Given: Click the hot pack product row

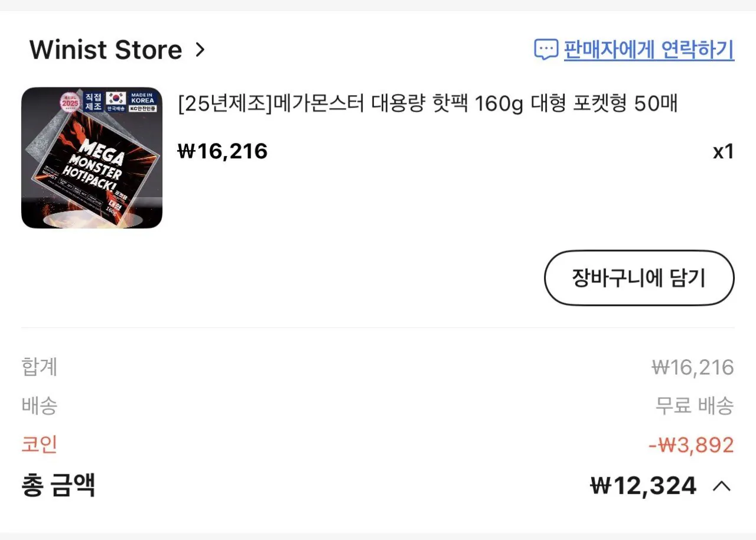Looking at the screenshot, I should 378,157.
